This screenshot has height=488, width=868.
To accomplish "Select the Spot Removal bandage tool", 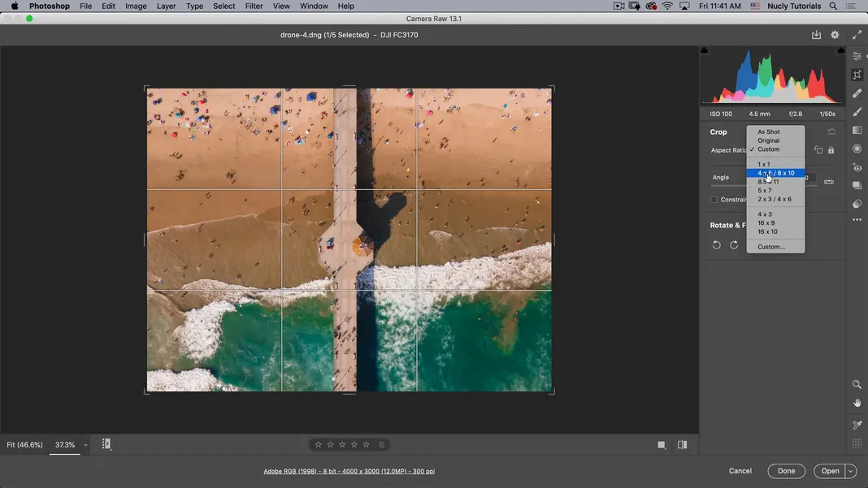I will 857,93.
